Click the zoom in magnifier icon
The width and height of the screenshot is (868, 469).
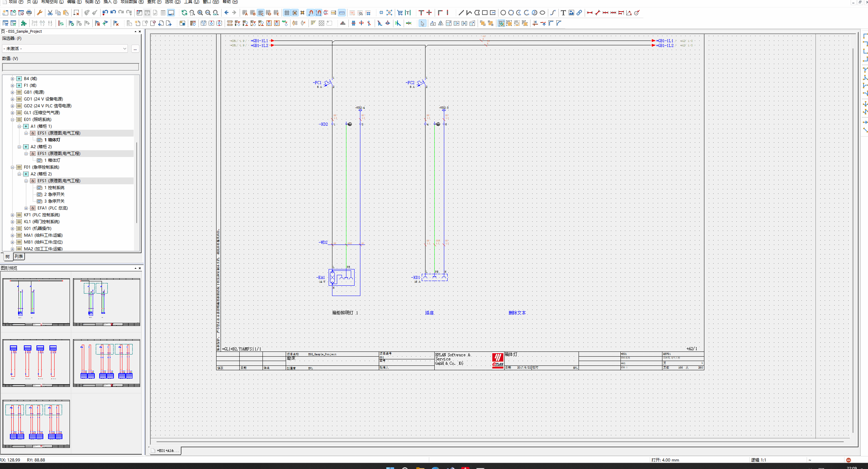(x=200, y=13)
